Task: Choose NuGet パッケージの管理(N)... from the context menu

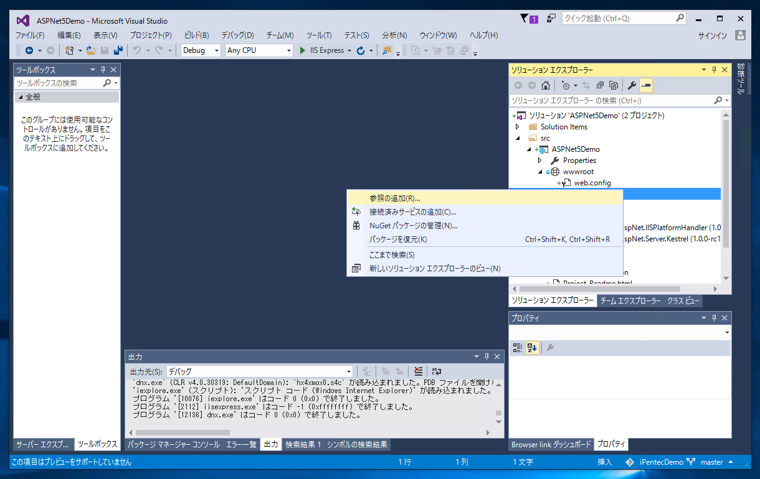Action: tap(485, 226)
